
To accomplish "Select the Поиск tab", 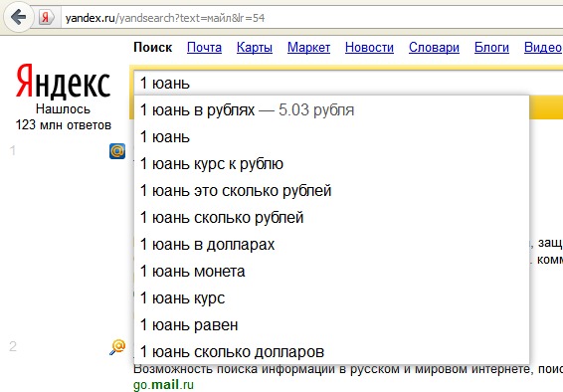I will click(153, 48).
